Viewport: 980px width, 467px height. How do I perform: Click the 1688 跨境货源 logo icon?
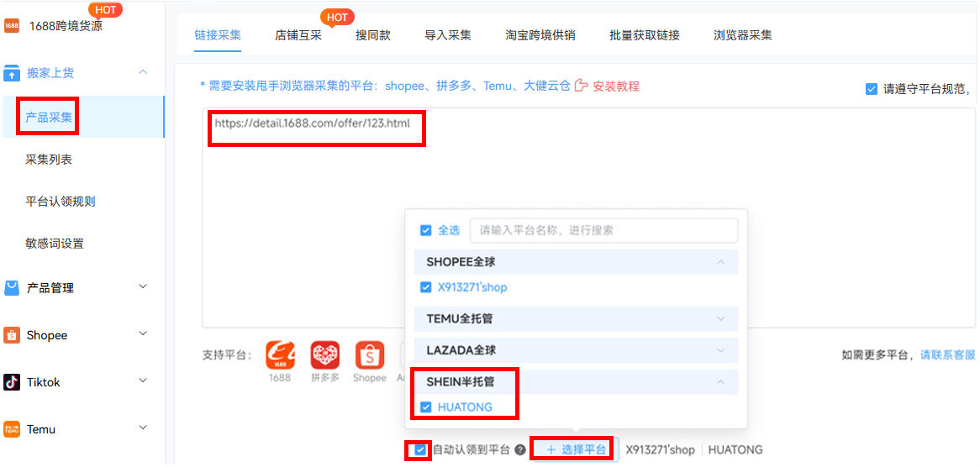[x=11, y=25]
